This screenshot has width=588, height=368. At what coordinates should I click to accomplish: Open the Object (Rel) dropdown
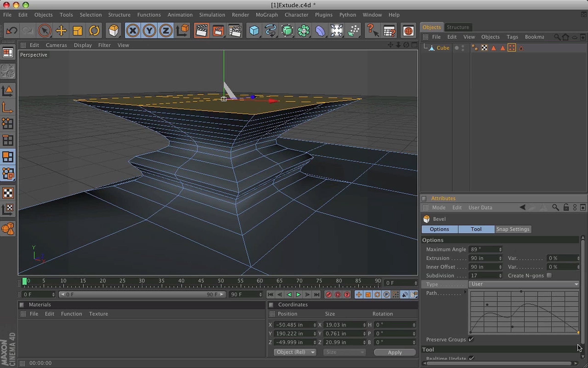295,352
